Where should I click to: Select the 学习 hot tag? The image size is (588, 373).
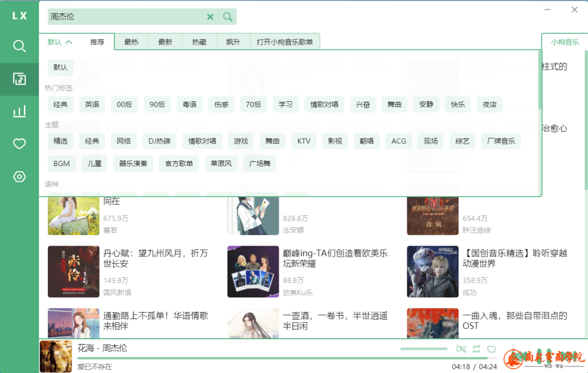tap(285, 104)
